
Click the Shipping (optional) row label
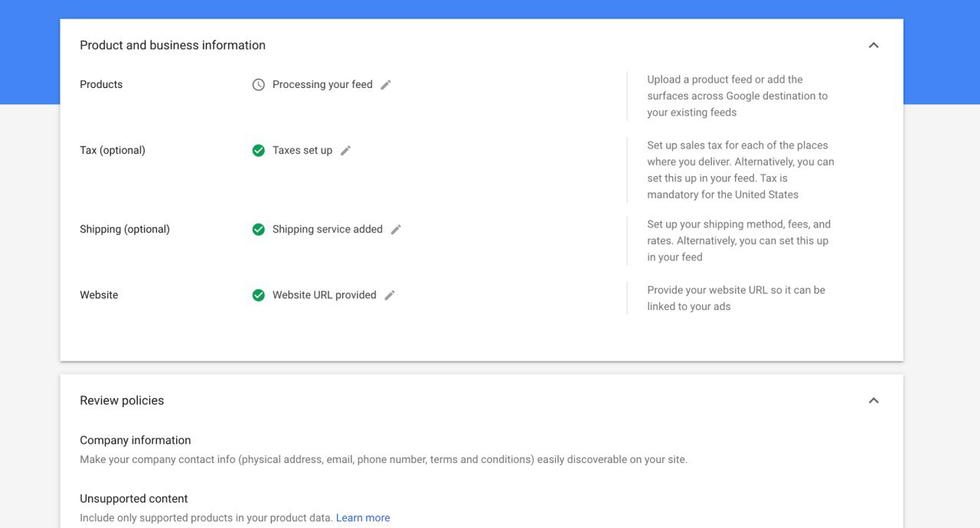tap(125, 230)
